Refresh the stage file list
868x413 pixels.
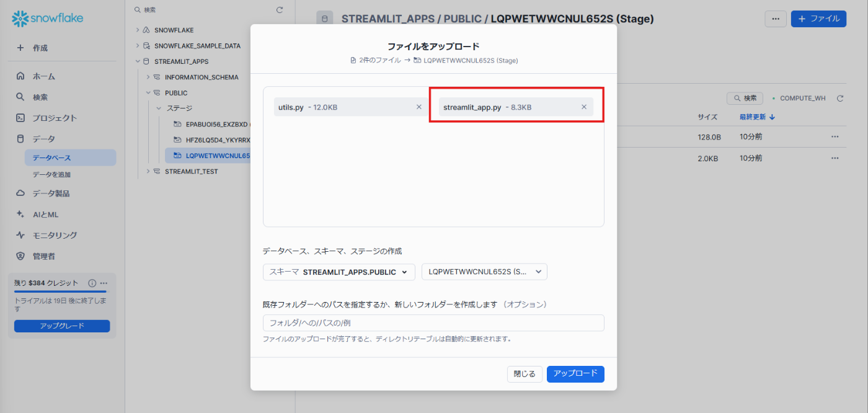[x=840, y=98]
